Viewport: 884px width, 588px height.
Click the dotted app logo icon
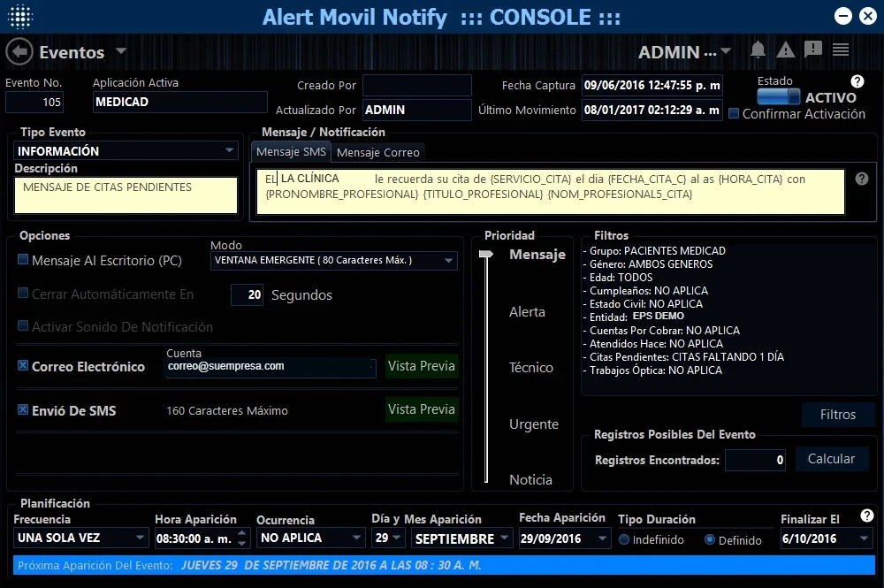click(20, 16)
